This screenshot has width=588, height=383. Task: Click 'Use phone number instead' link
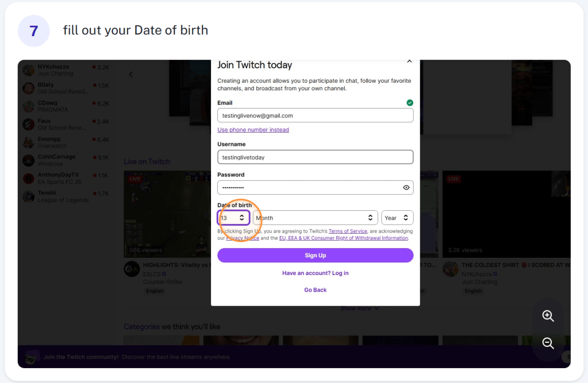[x=253, y=130]
